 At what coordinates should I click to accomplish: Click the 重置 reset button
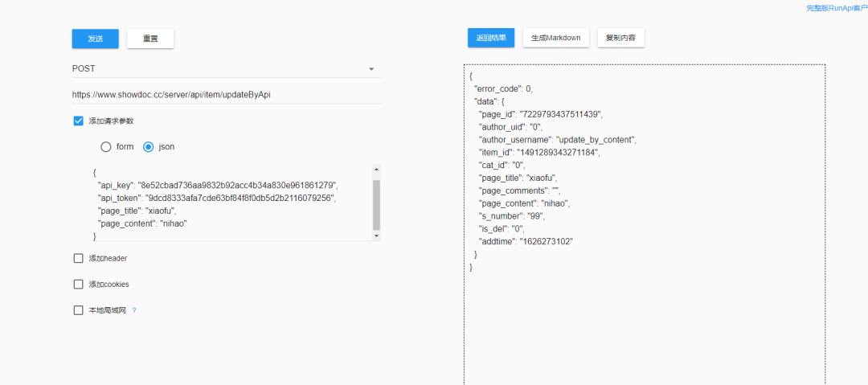[150, 39]
